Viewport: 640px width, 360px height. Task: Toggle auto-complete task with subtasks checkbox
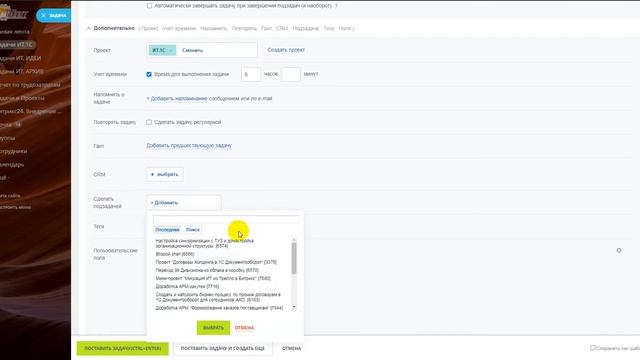(149, 6)
